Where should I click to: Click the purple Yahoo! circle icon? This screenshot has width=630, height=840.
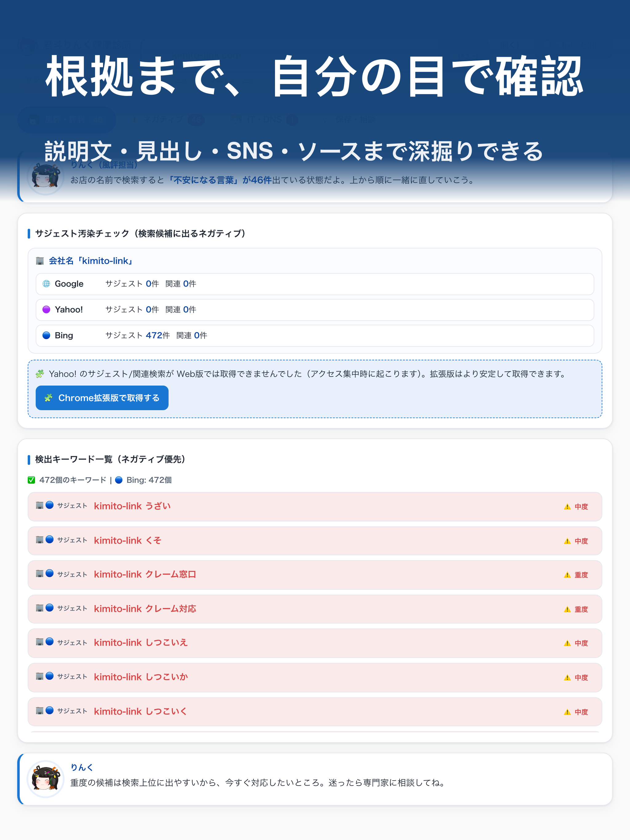coord(46,310)
